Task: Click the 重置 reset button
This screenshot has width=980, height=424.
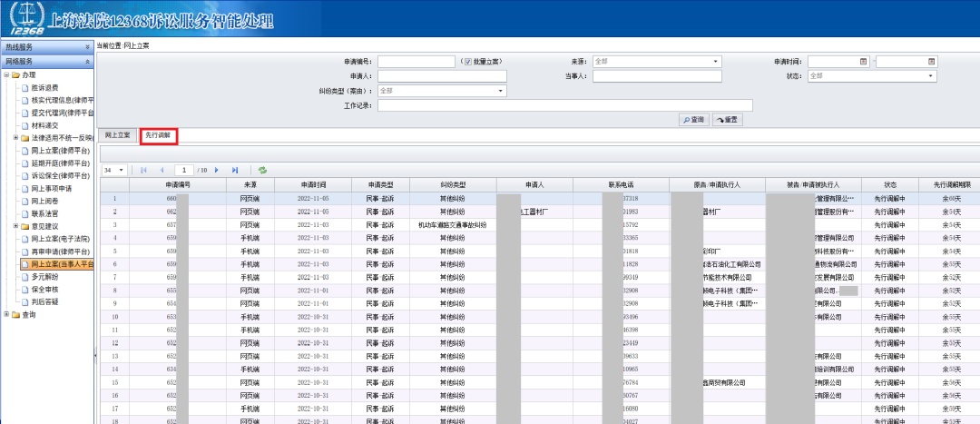Action: (x=727, y=120)
